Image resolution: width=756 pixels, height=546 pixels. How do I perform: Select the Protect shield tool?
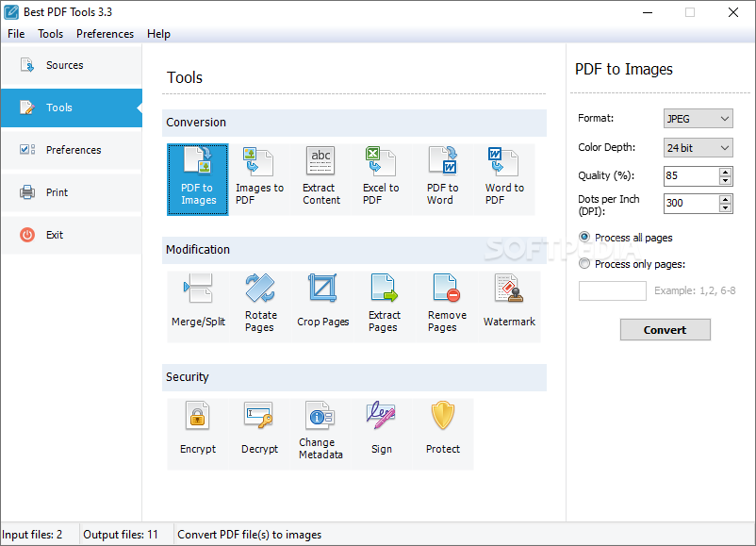443,434
